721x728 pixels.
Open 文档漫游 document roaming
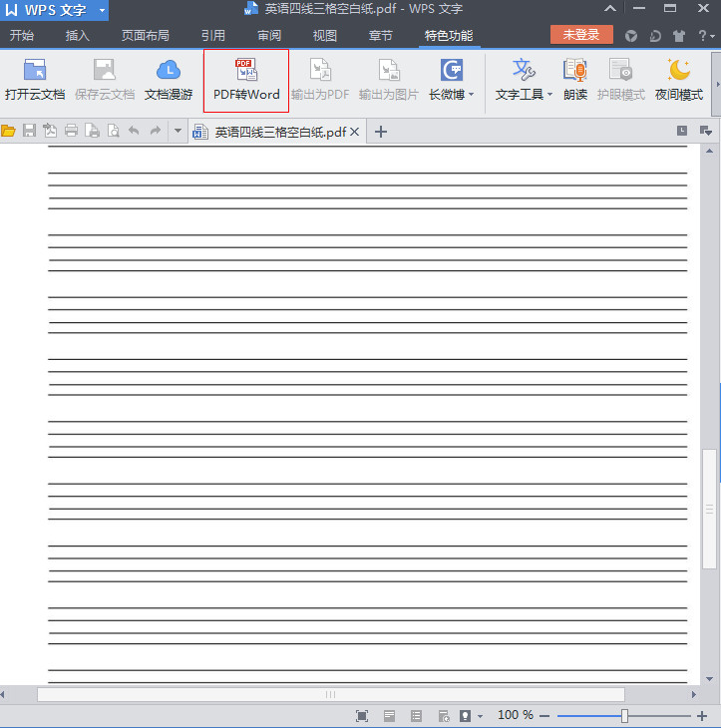click(169, 81)
